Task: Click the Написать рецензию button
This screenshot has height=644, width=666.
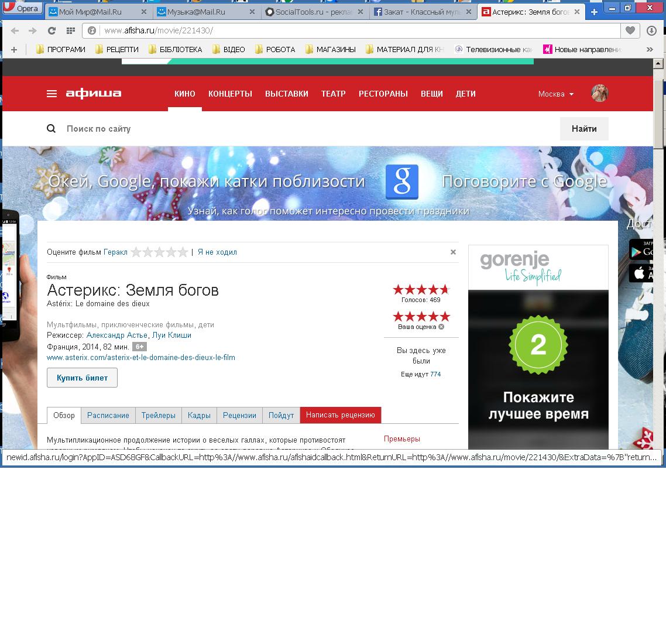Action: point(340,415)
